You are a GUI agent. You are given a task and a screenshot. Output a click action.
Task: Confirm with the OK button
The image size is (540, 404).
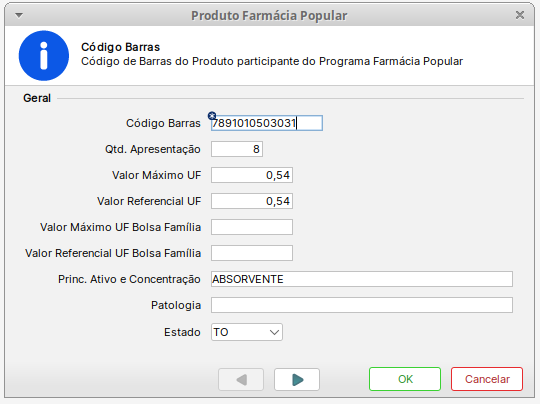[405, 379]
